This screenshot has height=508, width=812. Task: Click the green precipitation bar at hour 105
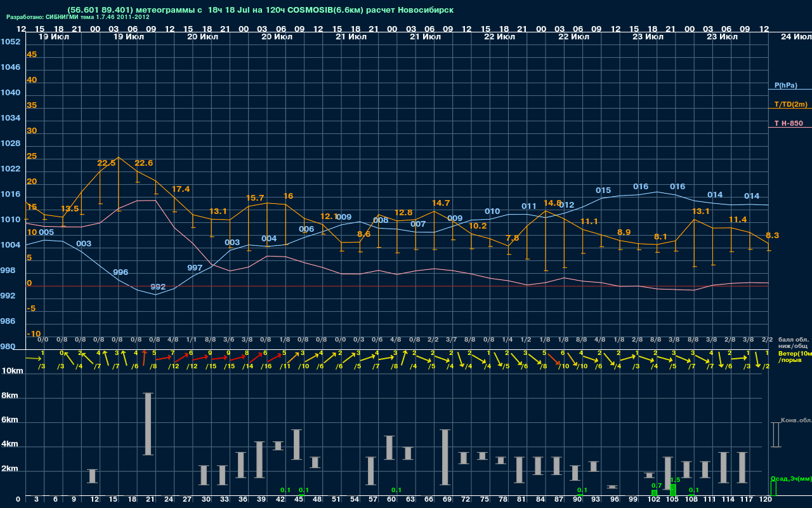[x=673, y=490]
